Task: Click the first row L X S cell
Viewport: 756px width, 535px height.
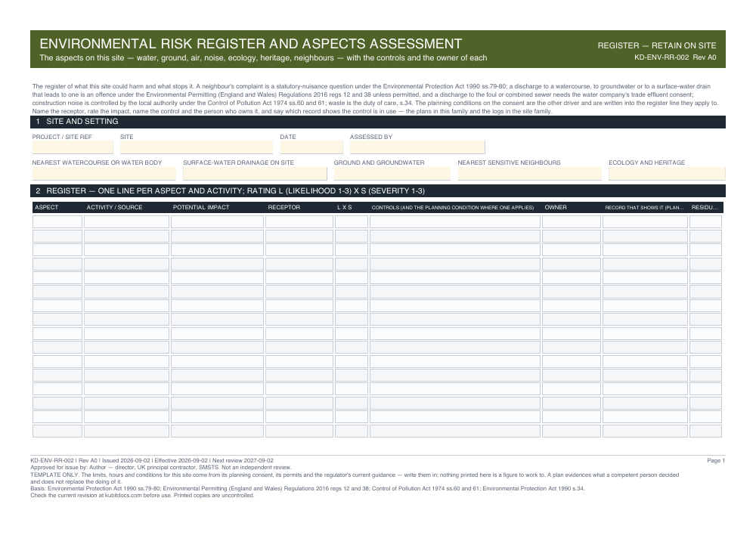Action: pos(352,221)
